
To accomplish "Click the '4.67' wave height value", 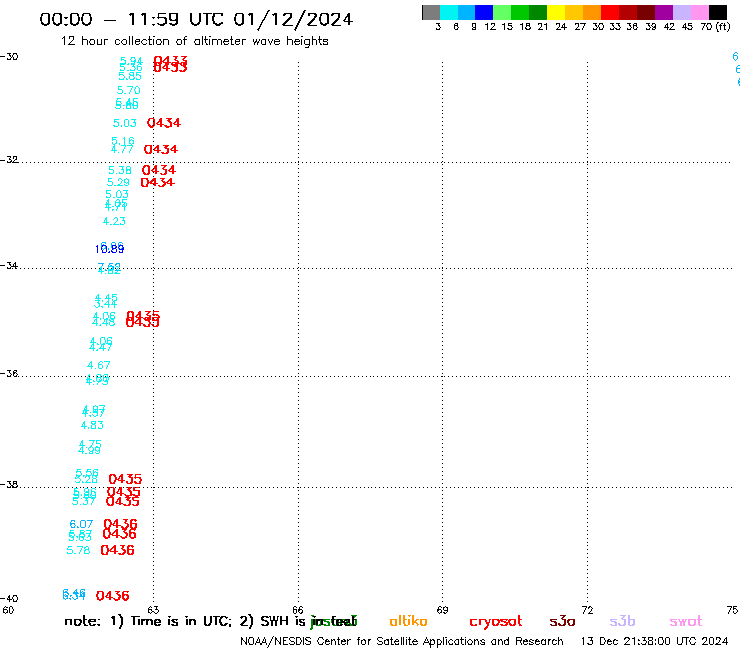I will (x=99, y=365).
